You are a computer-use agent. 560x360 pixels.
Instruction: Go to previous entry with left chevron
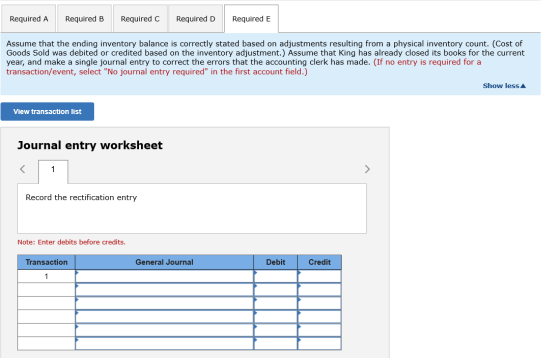pyautogui.click(x=22, y=169)
